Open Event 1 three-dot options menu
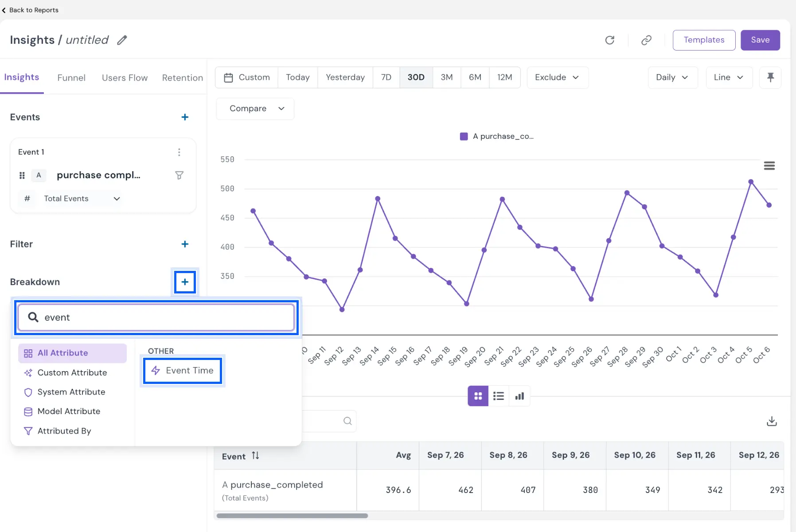Image resolution: width=796 pixels, height=532 pixels. [x=179, y=152]
